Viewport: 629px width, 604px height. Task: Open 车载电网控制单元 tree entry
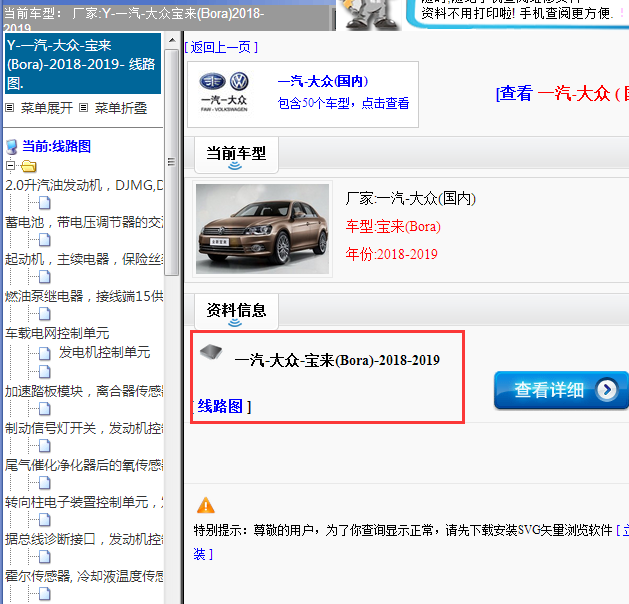(x=57, y=333)
